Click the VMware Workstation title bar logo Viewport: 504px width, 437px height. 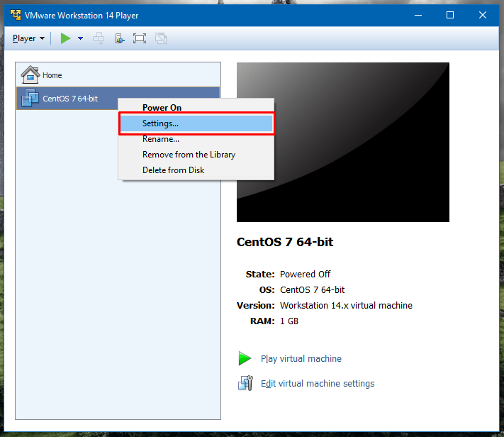[16, 15]
